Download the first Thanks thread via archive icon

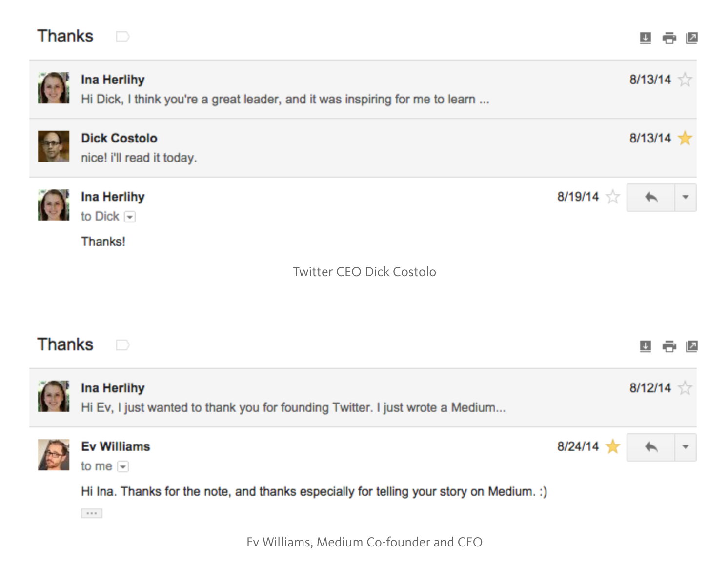point(645,38)
